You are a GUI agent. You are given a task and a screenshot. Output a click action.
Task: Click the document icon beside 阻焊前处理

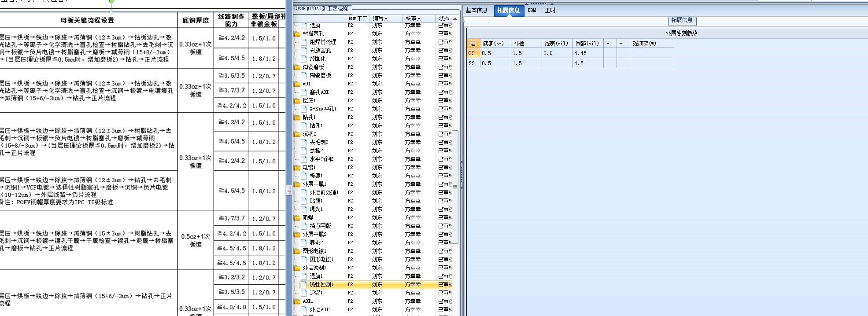[304, 42]
